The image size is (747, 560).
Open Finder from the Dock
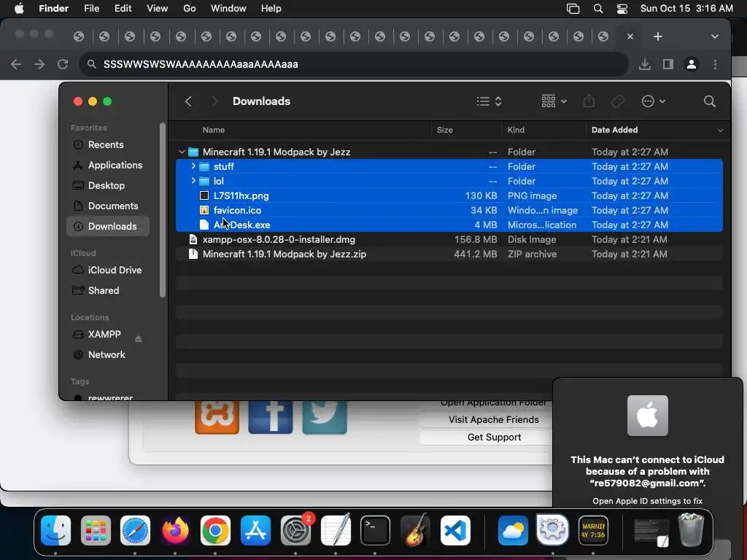[55, 531]
